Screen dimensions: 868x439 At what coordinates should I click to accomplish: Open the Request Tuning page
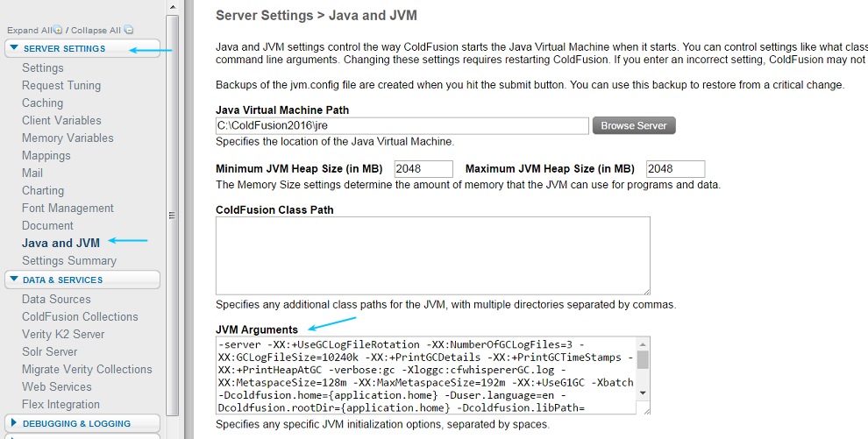pyautogui.click(x=61, y=86)
